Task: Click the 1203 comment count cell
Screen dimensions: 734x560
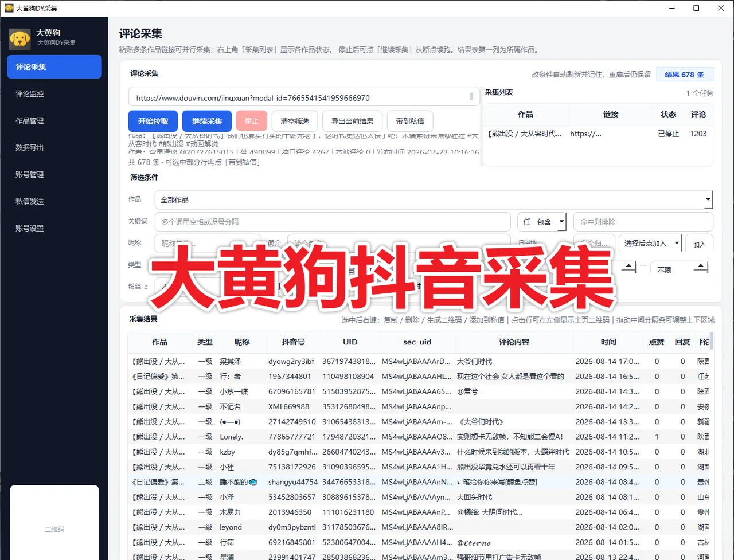Action: coord(698,134)
